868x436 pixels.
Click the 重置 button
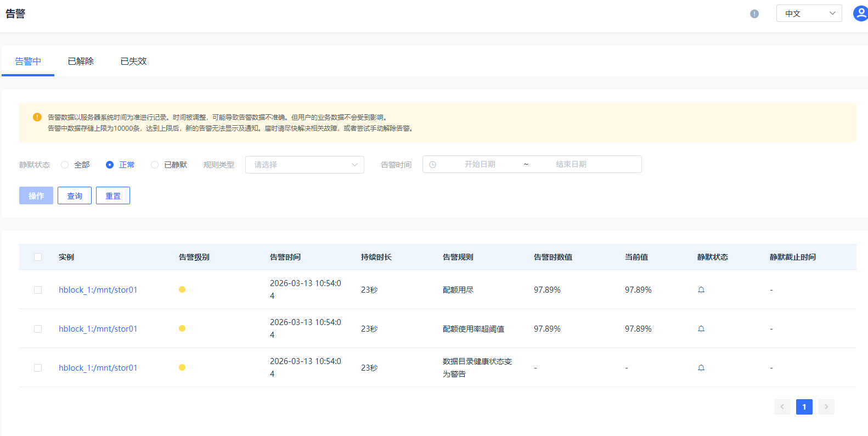pos(113,196)
